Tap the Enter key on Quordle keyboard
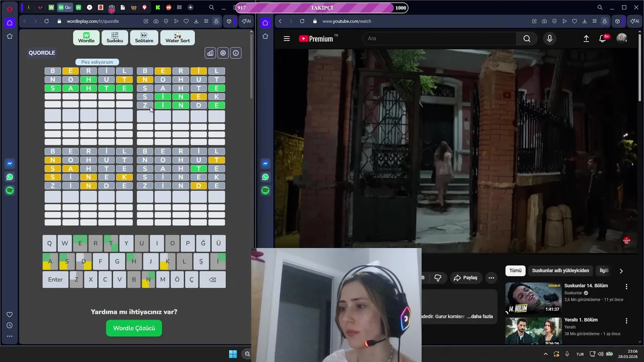 pos(55,280)
